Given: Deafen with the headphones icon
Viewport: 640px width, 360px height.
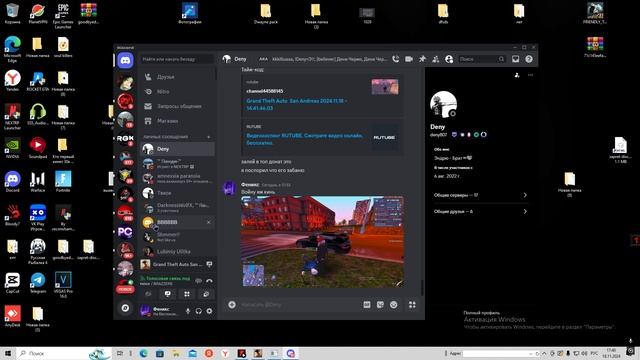Looking at the screenshot, I should (198, 311).
